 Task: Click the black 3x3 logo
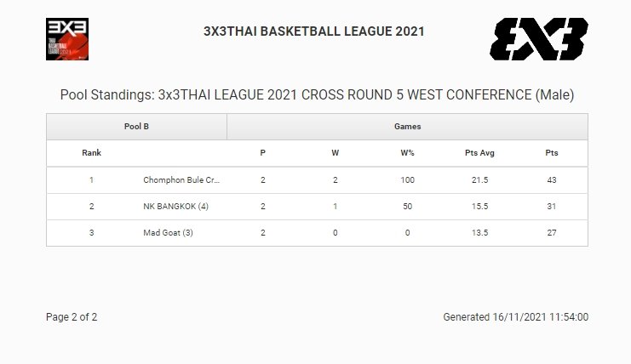[538, 40]
